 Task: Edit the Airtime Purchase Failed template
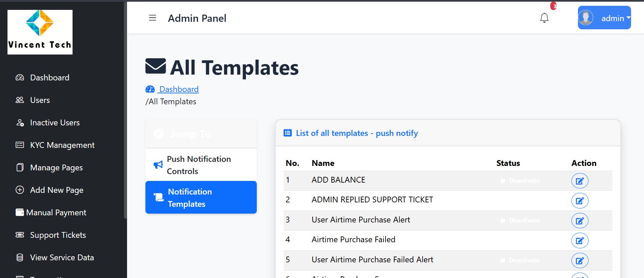580,241
